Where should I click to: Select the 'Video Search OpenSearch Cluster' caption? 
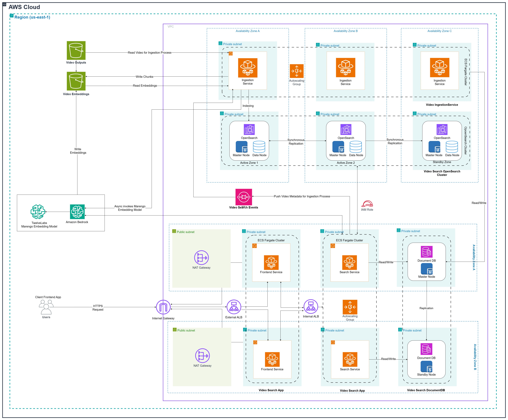click(x=442, y=173)
